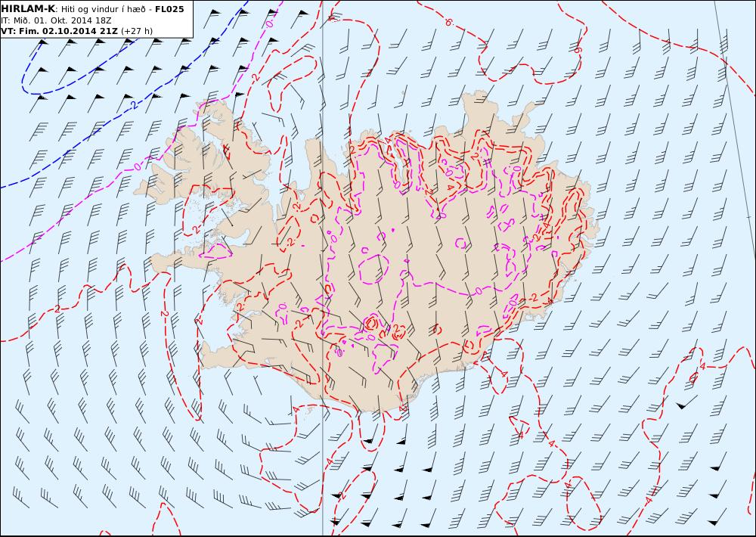The width and height of the screenshot is (756, 537).
Task: Click the "HIRLAM-K" model name in legend
Action: tap(29, 9)
